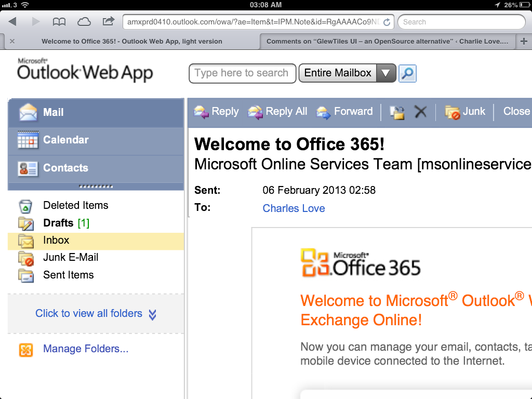Click the Sent Items folder icon

tap(26, 275)
